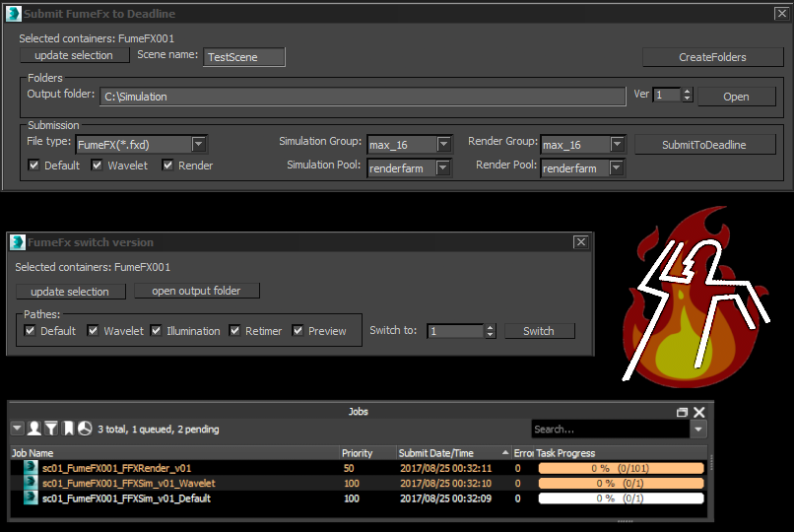This screenshot has width=794, height=532.
Task: Click FFXSim_v01_Default task progress bar
Action: [621, 499]
